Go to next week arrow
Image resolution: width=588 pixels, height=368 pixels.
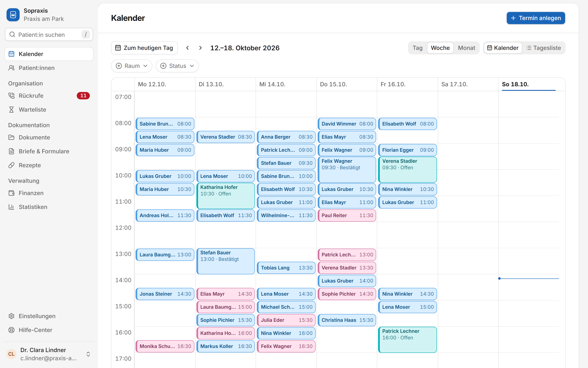point(200,48)
